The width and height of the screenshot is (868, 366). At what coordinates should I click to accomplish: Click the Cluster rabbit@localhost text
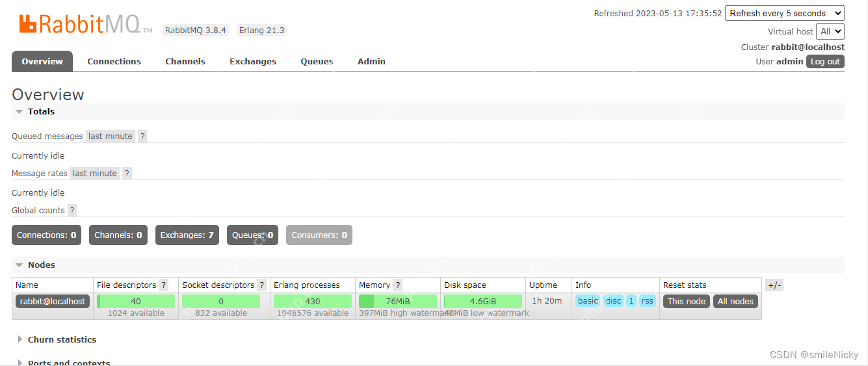pos(793,47)
